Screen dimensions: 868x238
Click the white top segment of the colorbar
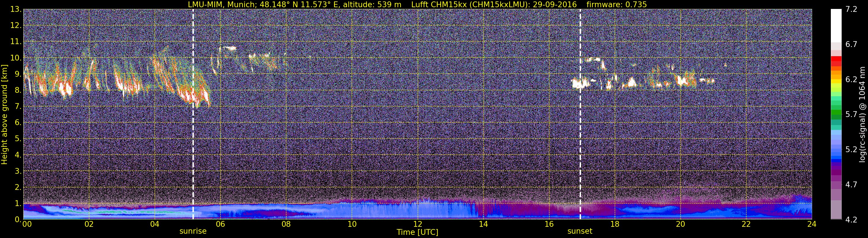[x=836, y=26]
